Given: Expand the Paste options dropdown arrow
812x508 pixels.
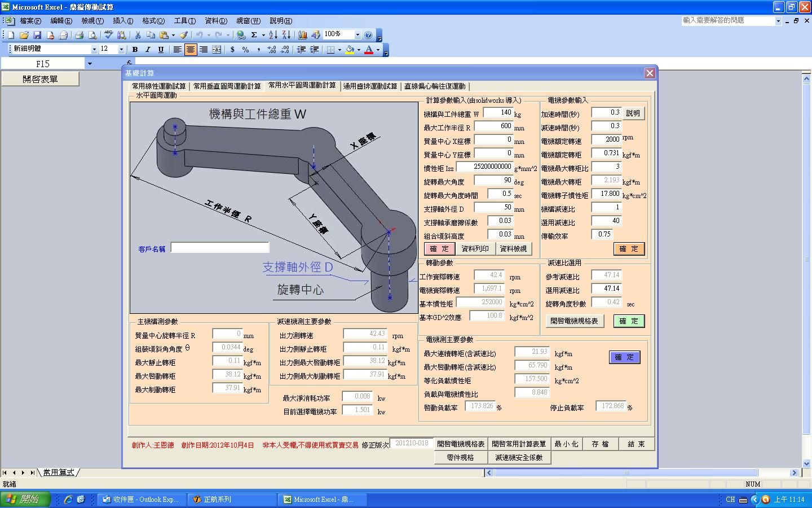Looking at the screenshot, I should (x=173, y=35).
